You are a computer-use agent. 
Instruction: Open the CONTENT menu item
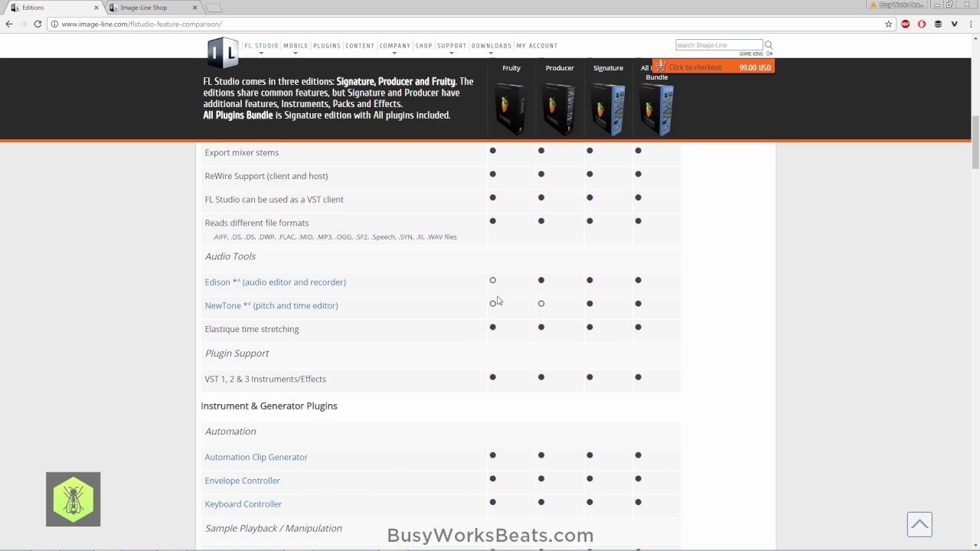(x=360, y=46)
